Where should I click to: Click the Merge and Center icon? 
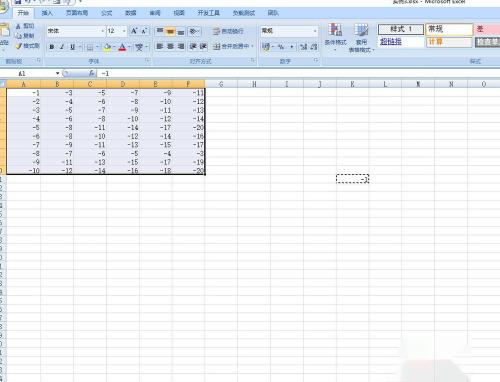[x=217, y=46]
